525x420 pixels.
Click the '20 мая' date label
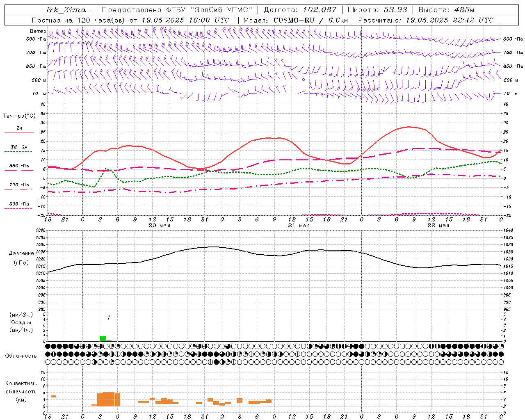pyautogui.click(x=159, y=226)
